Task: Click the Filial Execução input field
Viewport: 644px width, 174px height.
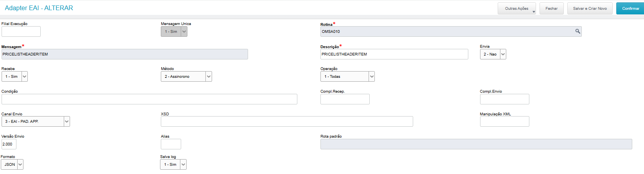Action: (21, 32)
